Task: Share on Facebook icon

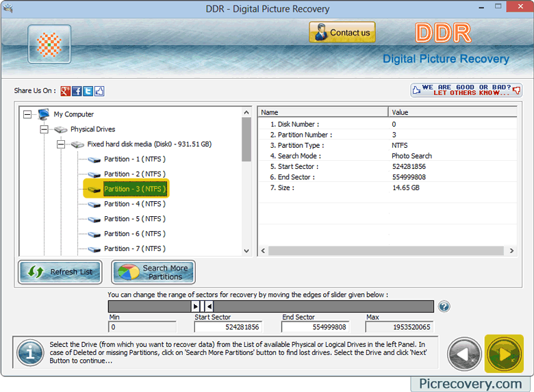Action: tap(77, 91)
